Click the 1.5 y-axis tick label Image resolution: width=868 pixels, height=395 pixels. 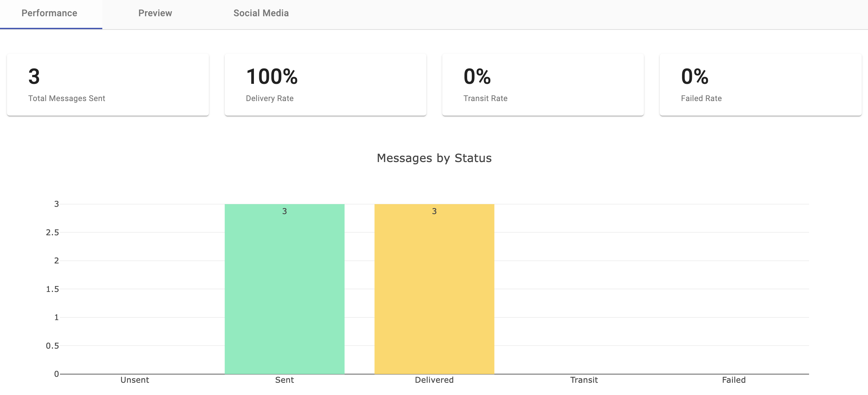pyautogui.click(x=52, y=289)
